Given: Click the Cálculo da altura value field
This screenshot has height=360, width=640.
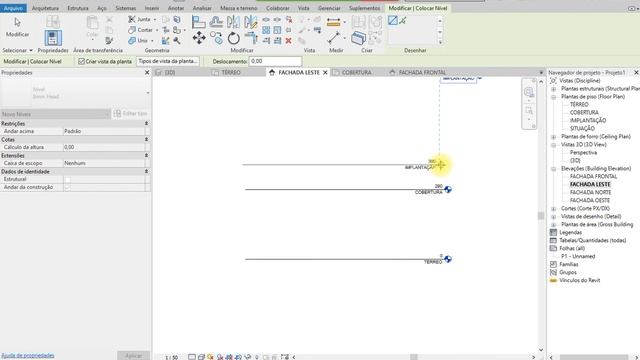Looking at the screenshot, I should [104, 147].
